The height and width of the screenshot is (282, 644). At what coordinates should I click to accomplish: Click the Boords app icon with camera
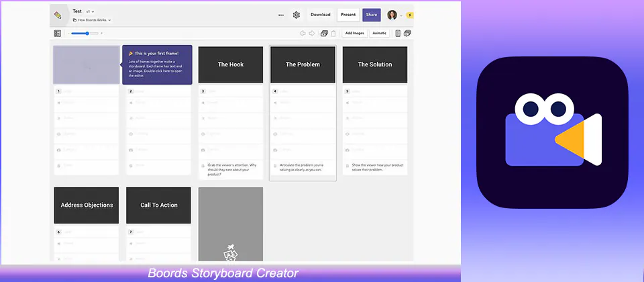(552, 132)
